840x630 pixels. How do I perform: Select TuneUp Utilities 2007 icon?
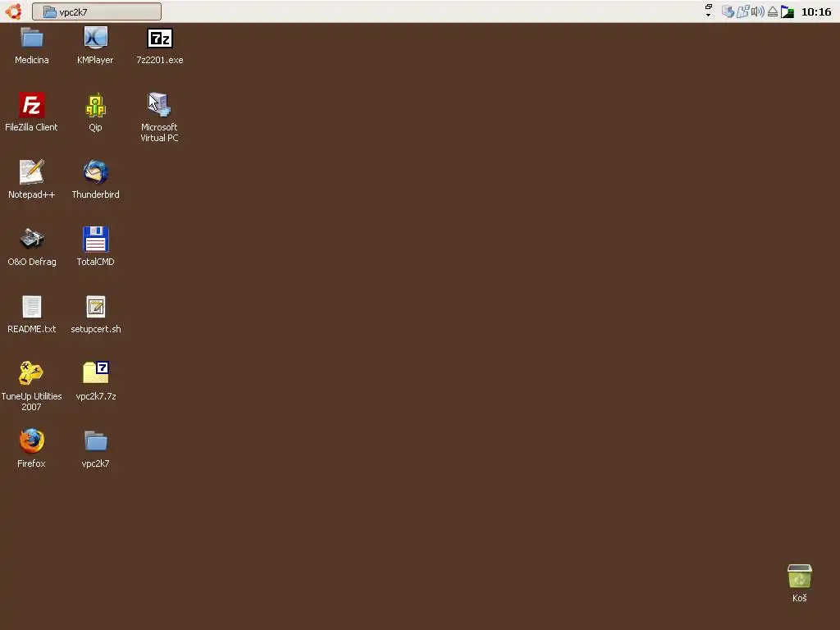pyautogui.click(x=32, y=374)
